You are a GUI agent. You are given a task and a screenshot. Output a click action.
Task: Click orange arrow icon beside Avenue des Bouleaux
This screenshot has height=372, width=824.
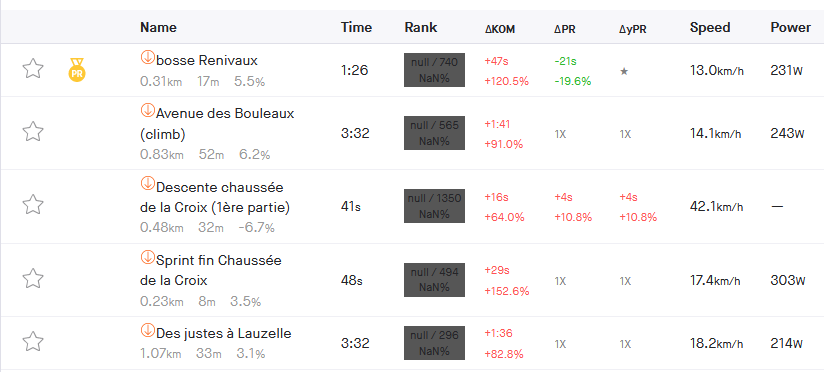[148, 110]
